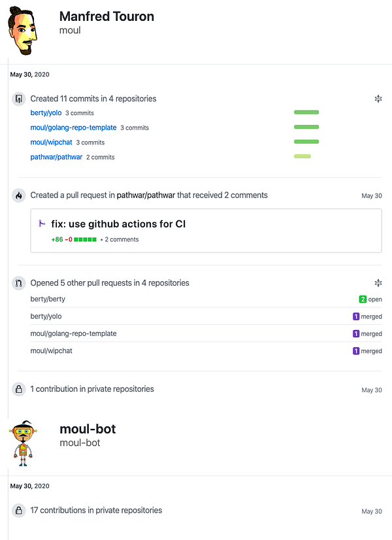Click the commits icon beside Created 11 commits
This screenshot has height=540, width=392.
click(x=18, y=99)
